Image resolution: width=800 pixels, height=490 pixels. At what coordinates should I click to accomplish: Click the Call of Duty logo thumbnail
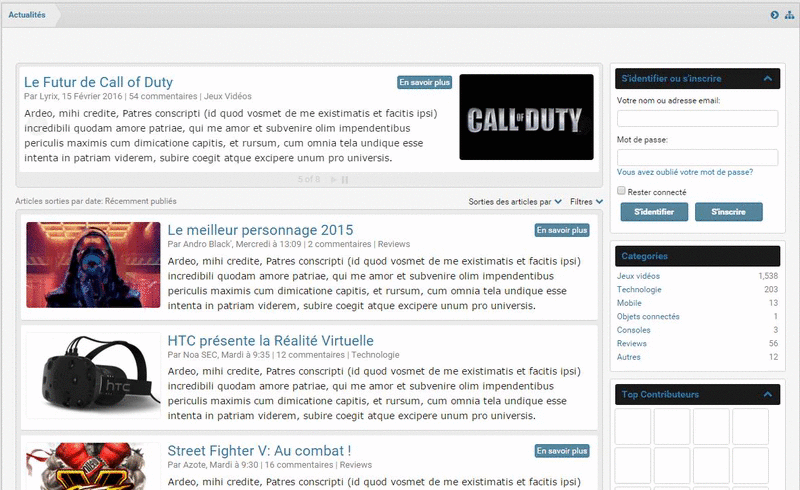(526, 117)
